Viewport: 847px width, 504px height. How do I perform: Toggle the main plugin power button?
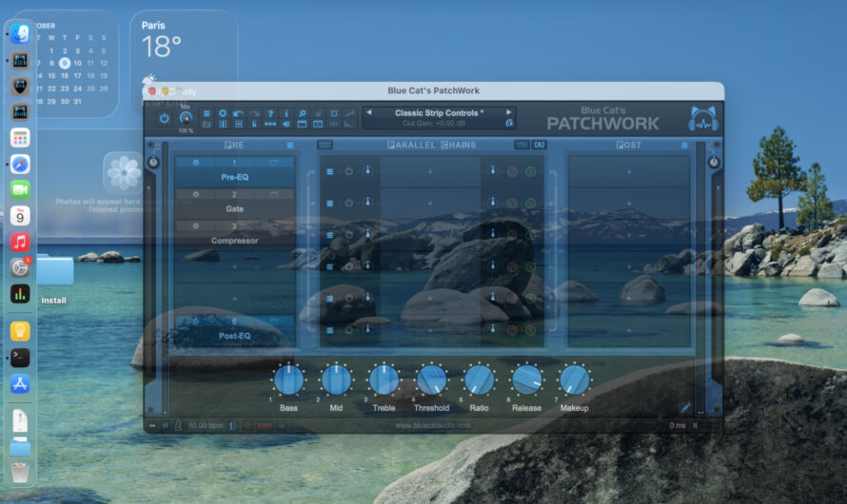click(164, 118)
